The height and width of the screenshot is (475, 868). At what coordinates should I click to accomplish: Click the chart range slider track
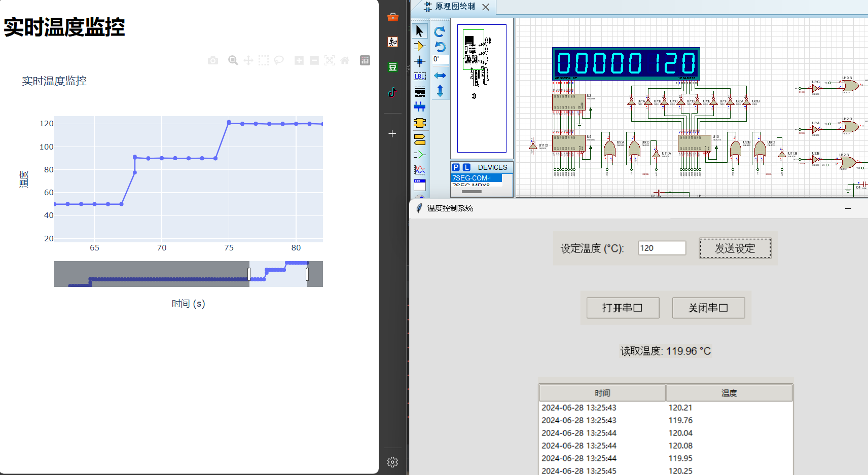click(189, 274)
